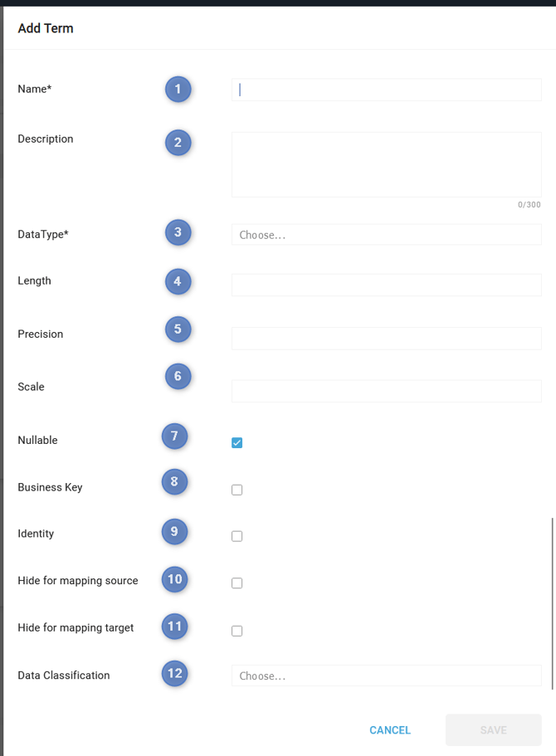Check Hide for mapping target box
The image size is (556, 756).
click(237, 631)
